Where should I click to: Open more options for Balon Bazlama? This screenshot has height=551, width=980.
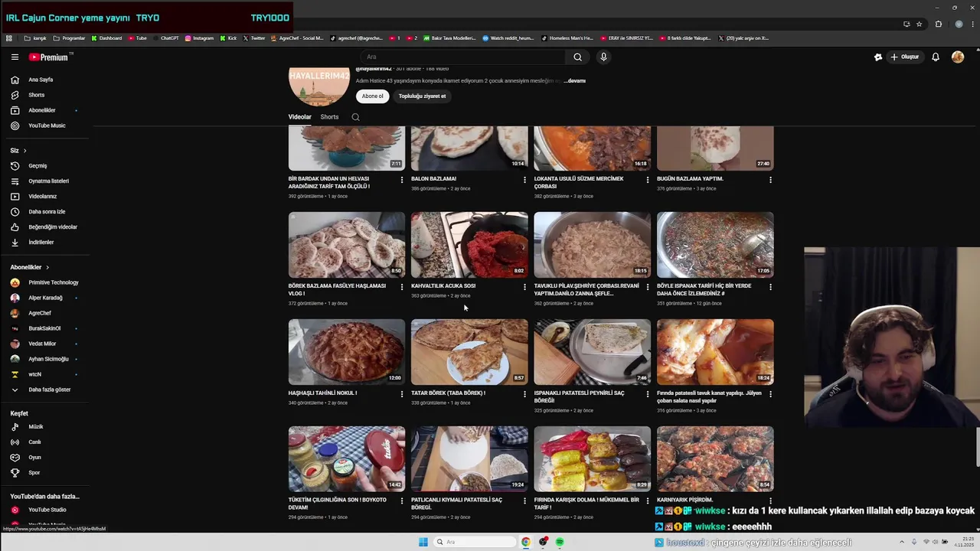524,180
